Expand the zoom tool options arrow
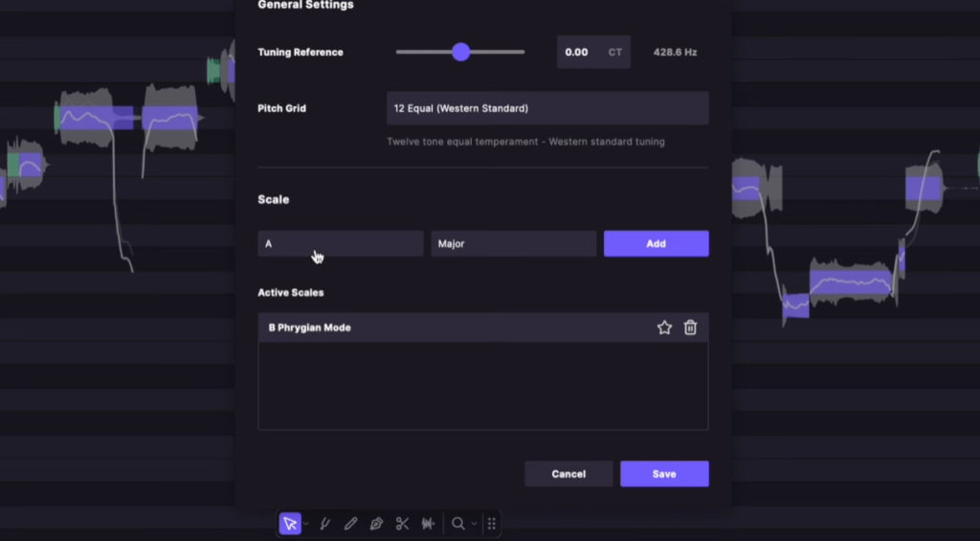Screen dimensions: 980x541 474,525
